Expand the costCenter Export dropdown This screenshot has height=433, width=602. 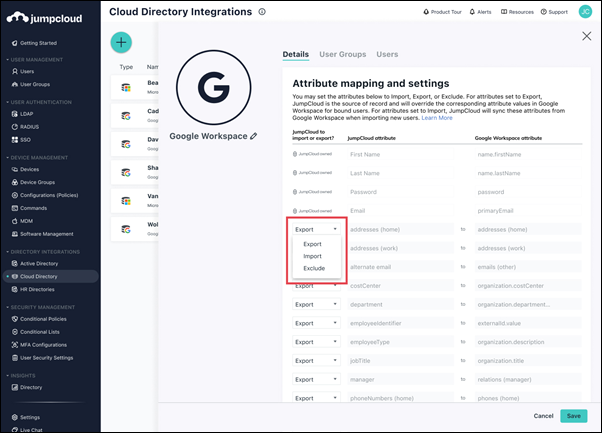(x=315, y=285)
